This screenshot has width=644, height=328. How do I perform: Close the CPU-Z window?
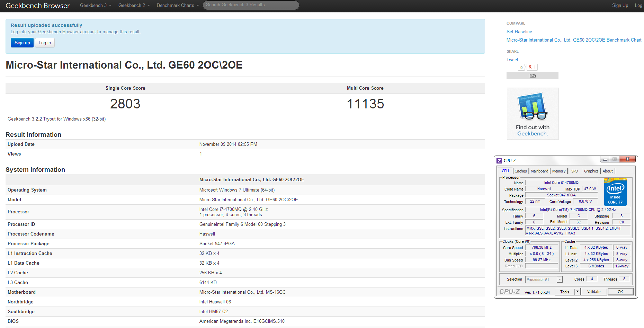tap(627, 159)
